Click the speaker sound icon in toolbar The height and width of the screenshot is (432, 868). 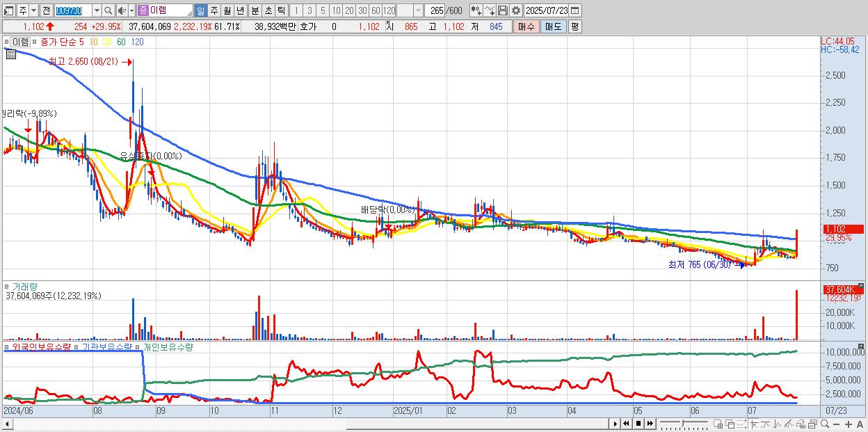pos(121,10)
